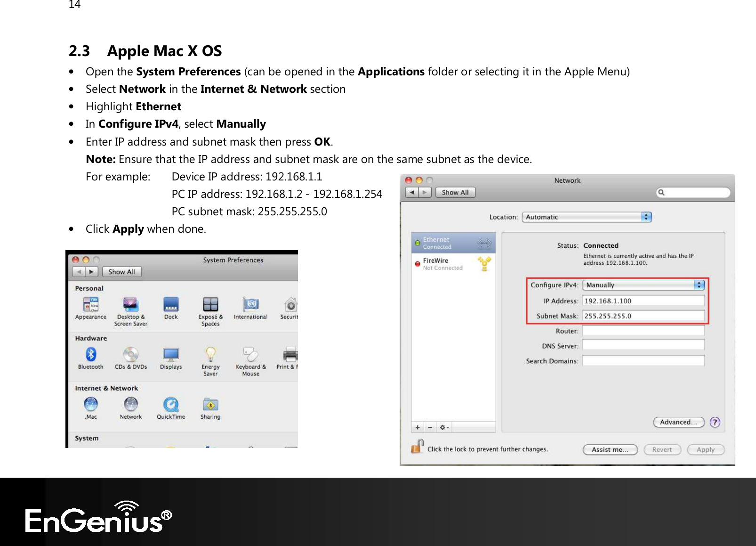756x546 pixels.
Task: Open the gear action menu below services
Action: [x=444, y=427]
